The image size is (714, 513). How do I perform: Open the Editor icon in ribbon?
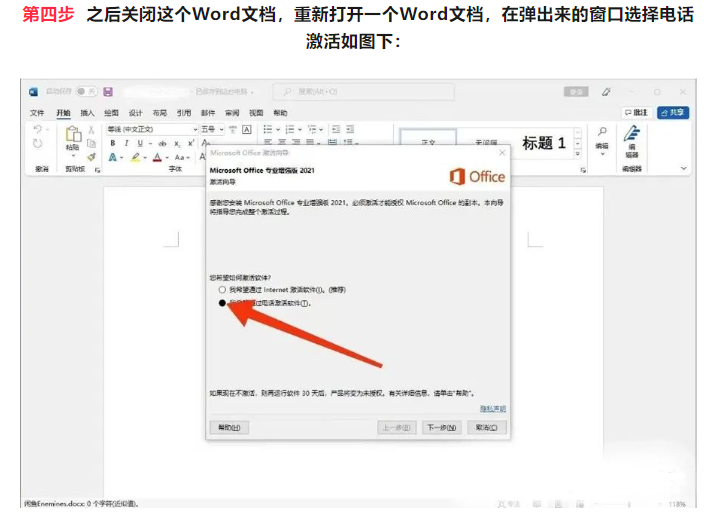[x=631, y=138]
